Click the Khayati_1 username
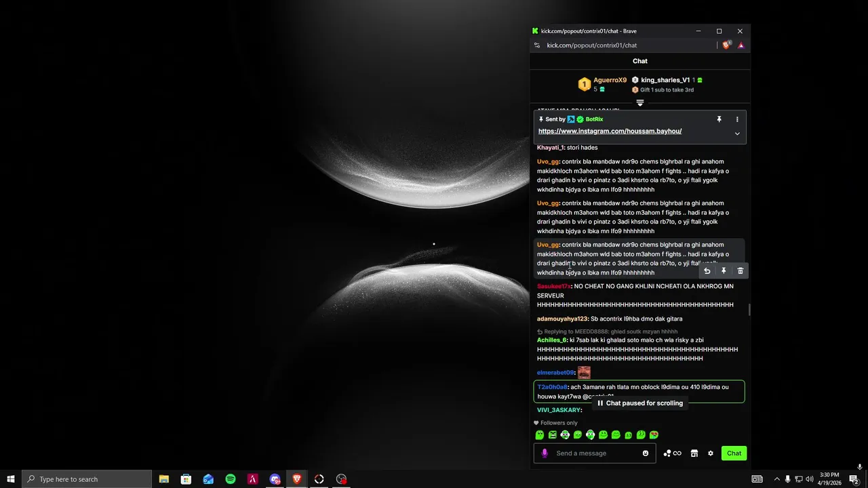Image resolution: width=868 pixels, height=488 pixels. pyautogui.click(x=550, y=148)
